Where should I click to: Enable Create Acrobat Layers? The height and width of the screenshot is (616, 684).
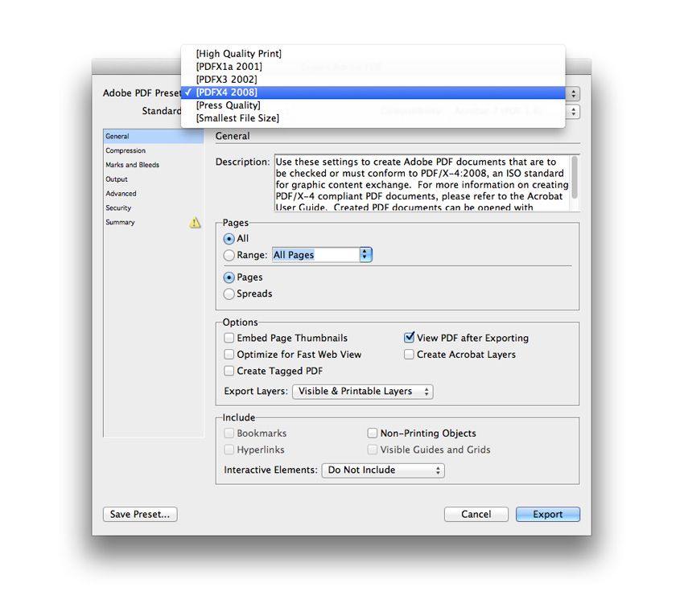(x=409, y=355)
